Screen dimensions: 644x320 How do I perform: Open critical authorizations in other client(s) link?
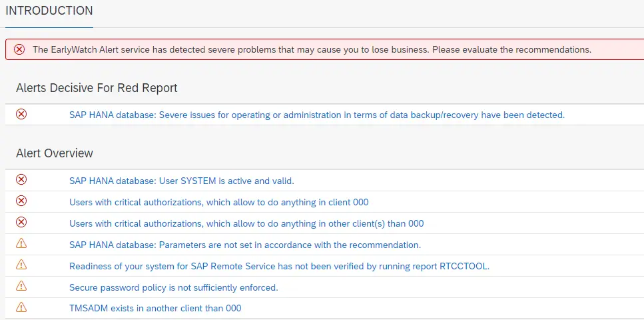point(246,224)
